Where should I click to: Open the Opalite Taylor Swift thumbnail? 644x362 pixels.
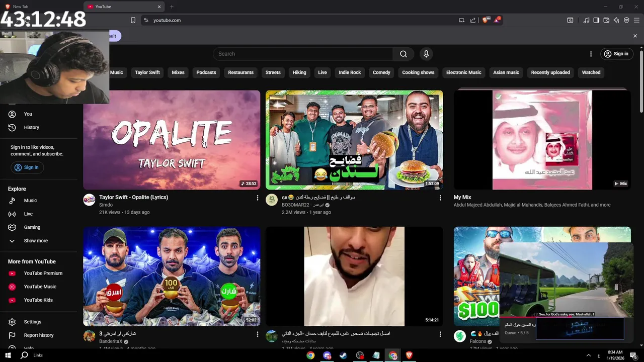[x=172, y=140]
